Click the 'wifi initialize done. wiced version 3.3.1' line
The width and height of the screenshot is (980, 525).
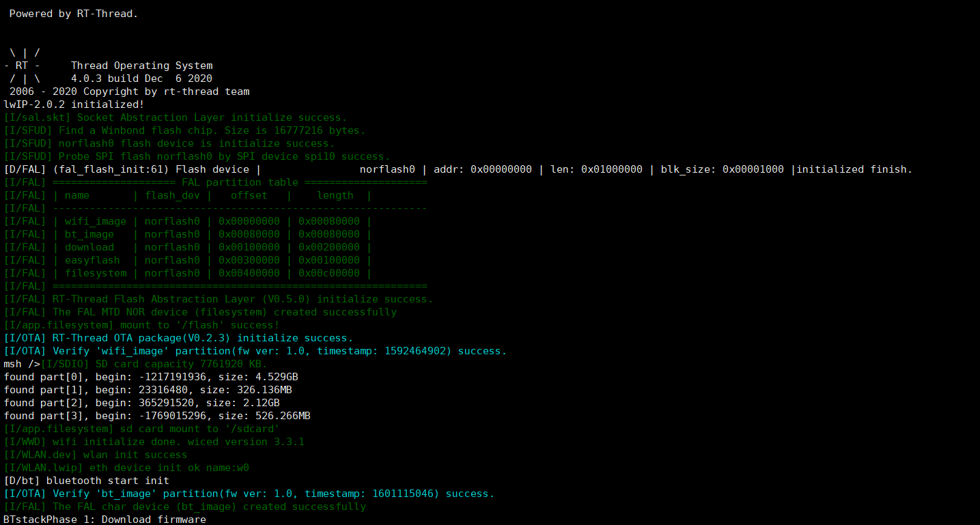[154, 442]
